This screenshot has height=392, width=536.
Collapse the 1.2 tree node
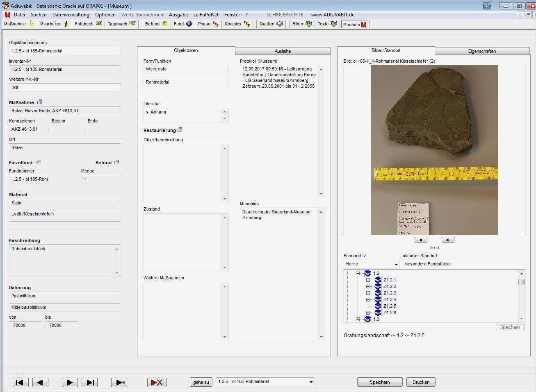coord(358,273)
